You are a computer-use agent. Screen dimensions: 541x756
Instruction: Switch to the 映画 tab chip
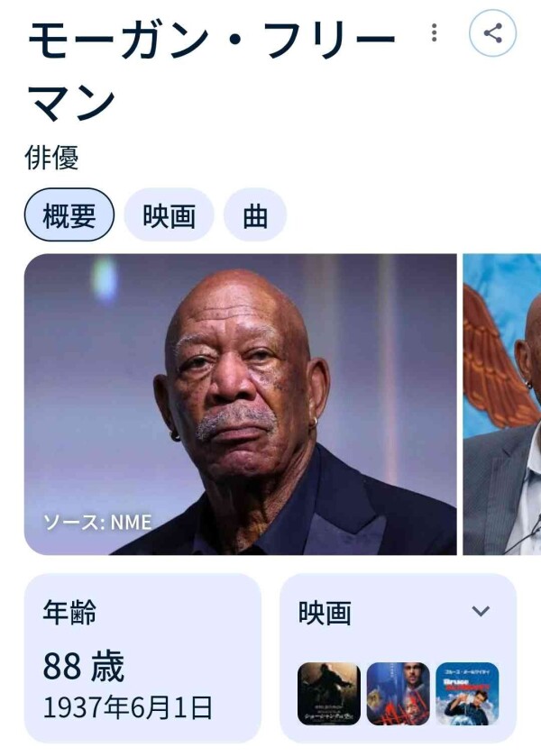coord(169,215)
